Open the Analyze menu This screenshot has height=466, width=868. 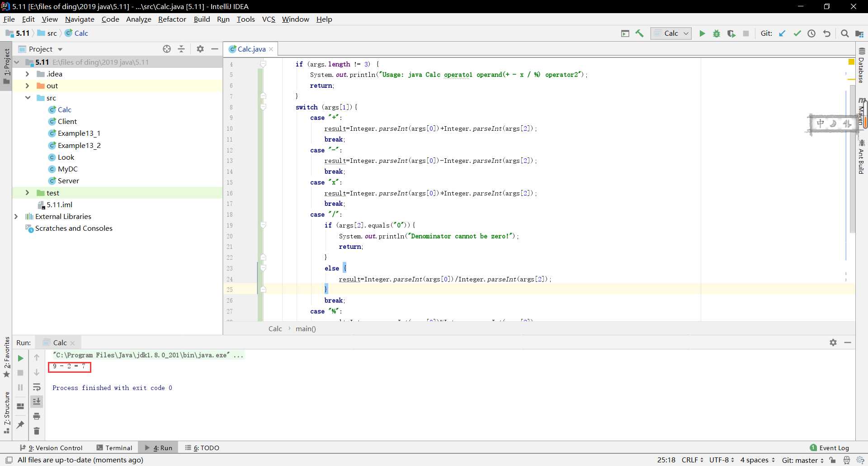click(x=138, y=19)
